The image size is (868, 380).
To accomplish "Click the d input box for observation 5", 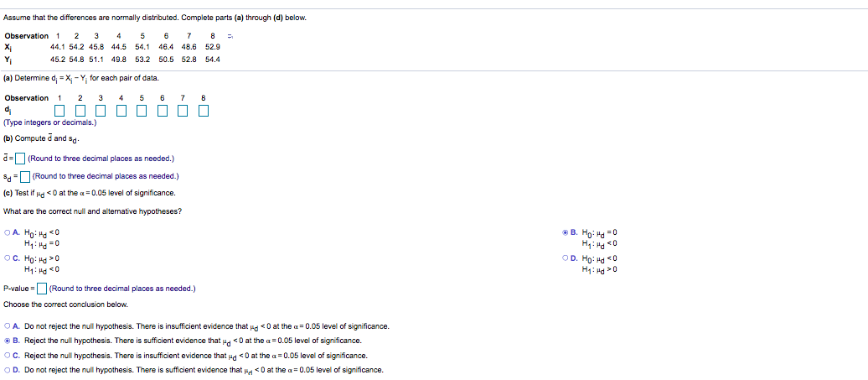I will (x=142, y=112).
